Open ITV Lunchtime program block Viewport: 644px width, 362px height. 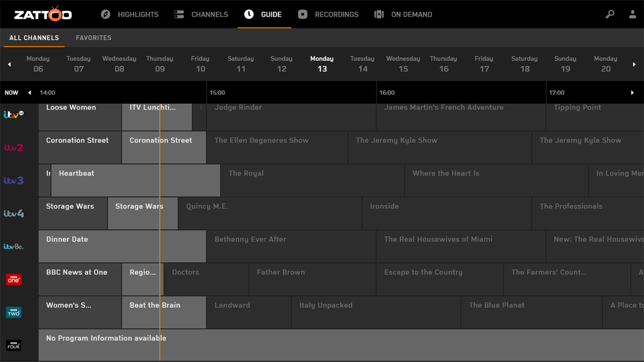(157, 117)
